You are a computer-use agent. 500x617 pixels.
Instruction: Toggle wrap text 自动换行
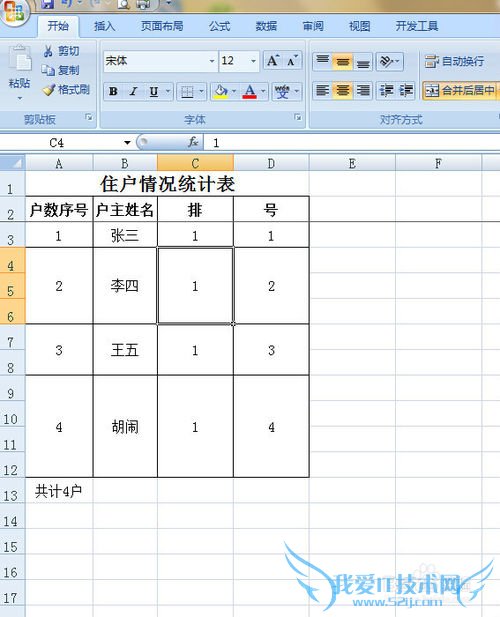[454, 61]
